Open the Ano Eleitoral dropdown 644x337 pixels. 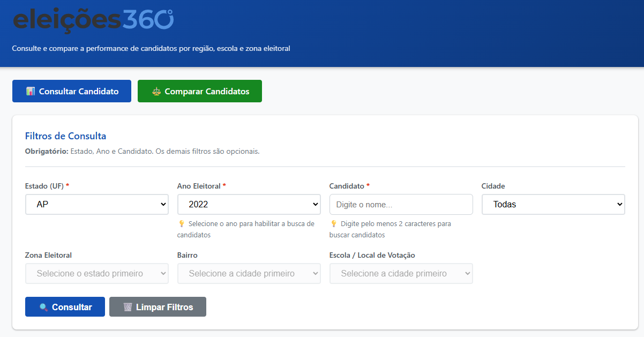pyautogui.click(x=249, y=204)
